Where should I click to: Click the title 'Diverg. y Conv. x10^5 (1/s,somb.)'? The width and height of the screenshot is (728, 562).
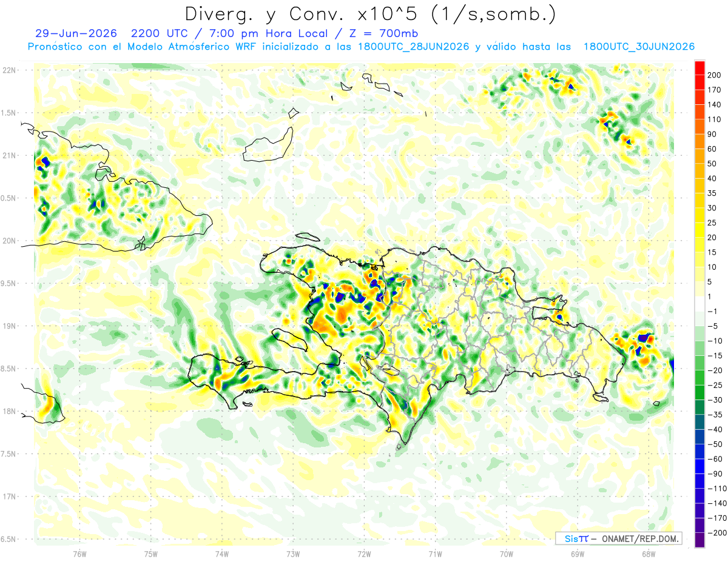click(x=370, y=13)
